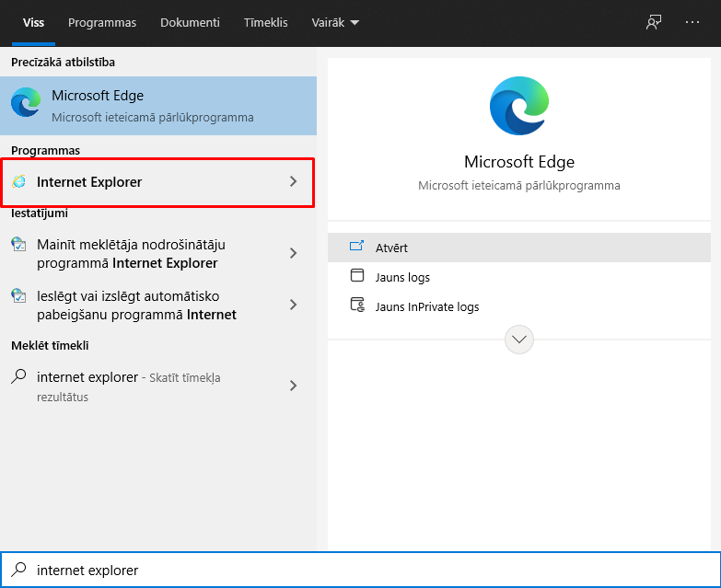The image size is (721, 588).
Task: Click the magnifier icon beside web search result
Action: pyautogui.click(x=18, y=377)
